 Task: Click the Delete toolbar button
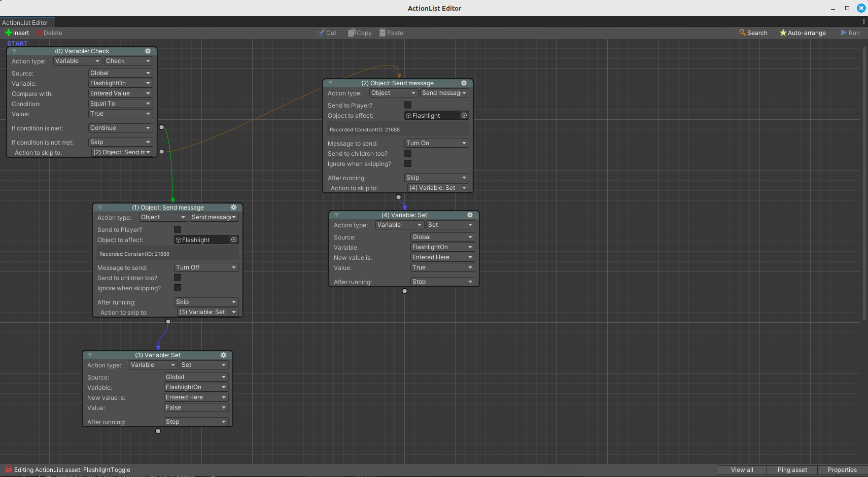point(49,33)
